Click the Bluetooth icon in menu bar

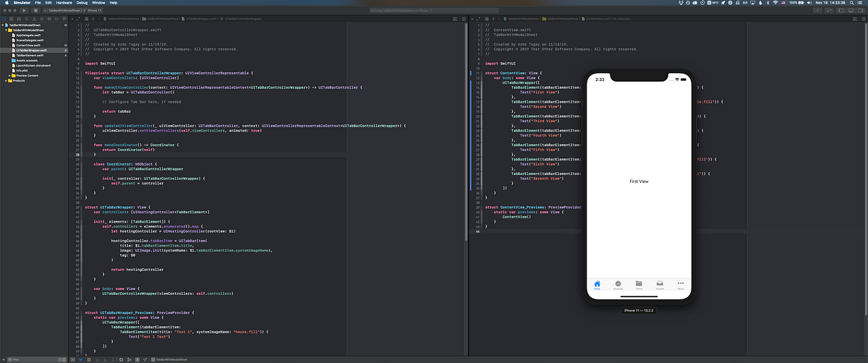coord(767,3)
